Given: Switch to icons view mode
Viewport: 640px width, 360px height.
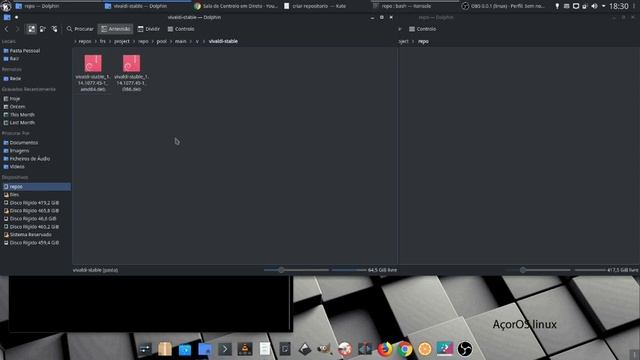Looking at the screenshot, I should coord(31,29).
